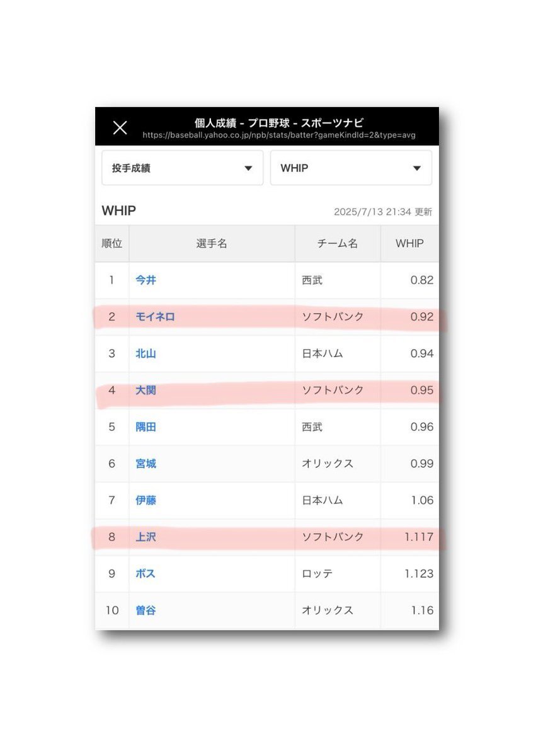Close the page with the X icon
Image resolution: width=543 pixels, height=756 pixels.
pyautogui.click(x=120, y=128)
